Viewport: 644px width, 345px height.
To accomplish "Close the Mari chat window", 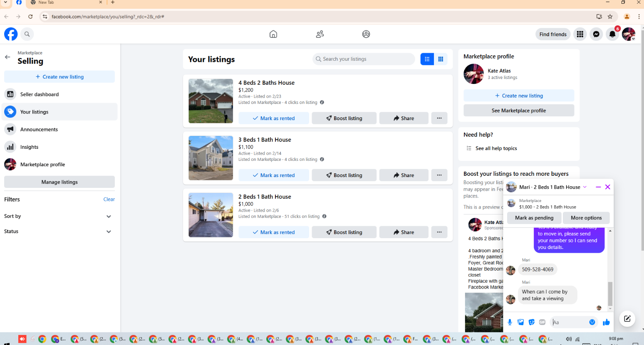I will (608, 187).
